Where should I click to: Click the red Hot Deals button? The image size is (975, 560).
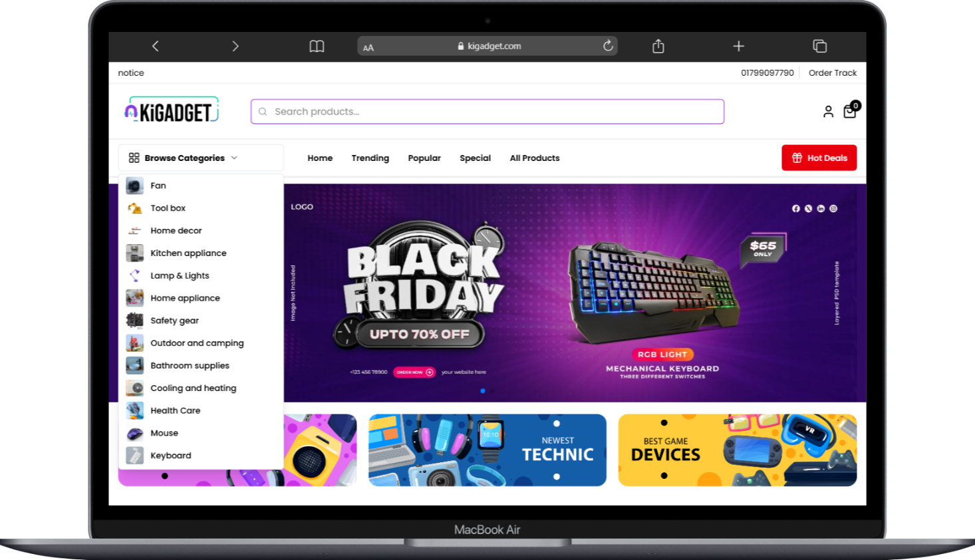click(819, 158)
